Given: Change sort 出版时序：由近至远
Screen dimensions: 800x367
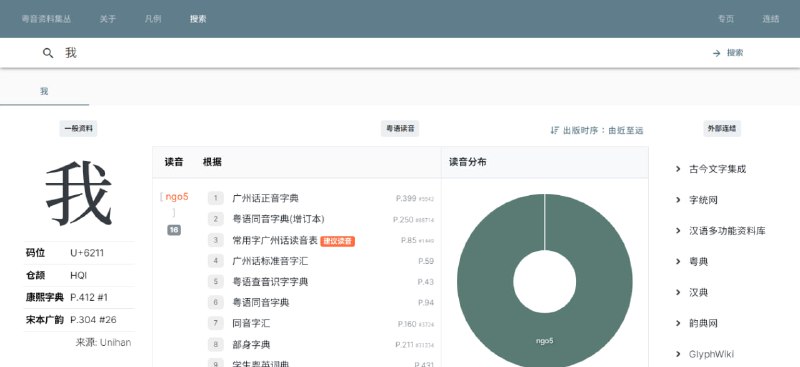Looking at the screenshot, I should (597, 130).
